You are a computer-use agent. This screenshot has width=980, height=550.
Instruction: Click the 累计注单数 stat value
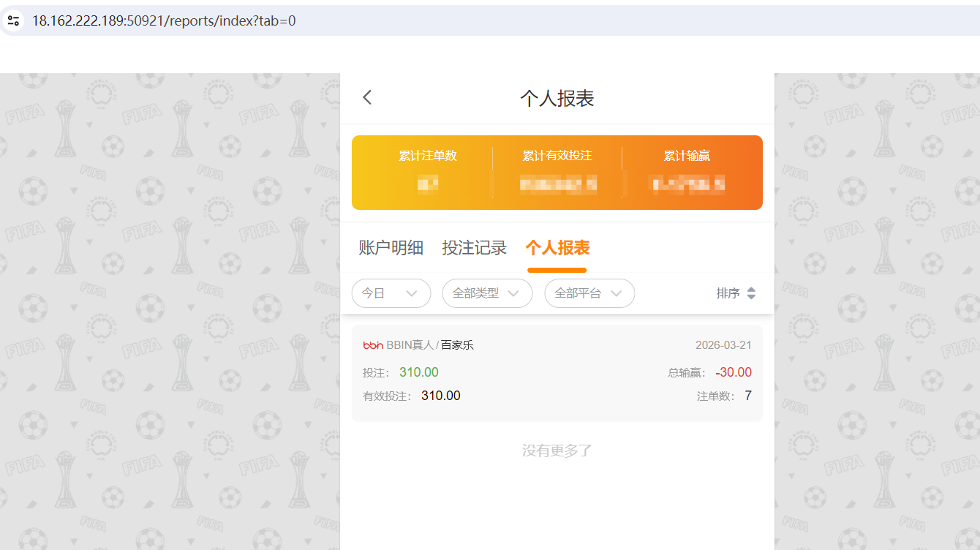tap(427, 184)
